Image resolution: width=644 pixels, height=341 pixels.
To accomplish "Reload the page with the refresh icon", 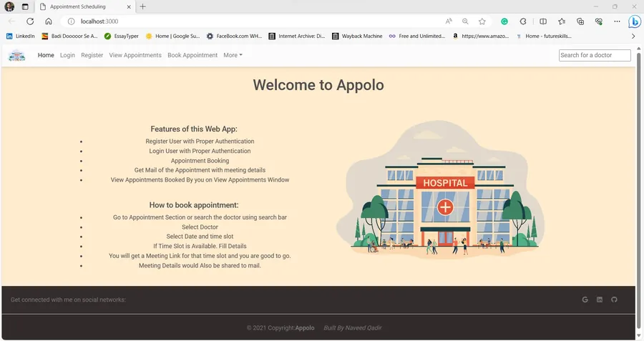I will [x=30, y=21].
